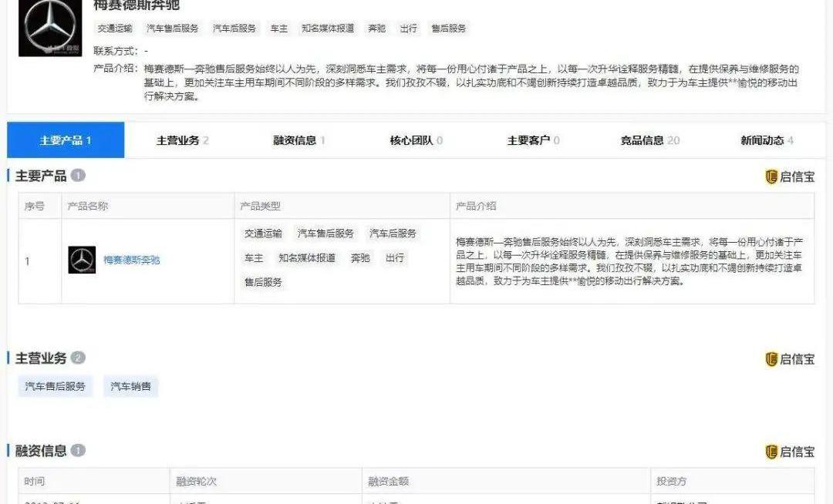
Task: Click 汽车售后服务 tag in product type cell
Action: (325, 234)
